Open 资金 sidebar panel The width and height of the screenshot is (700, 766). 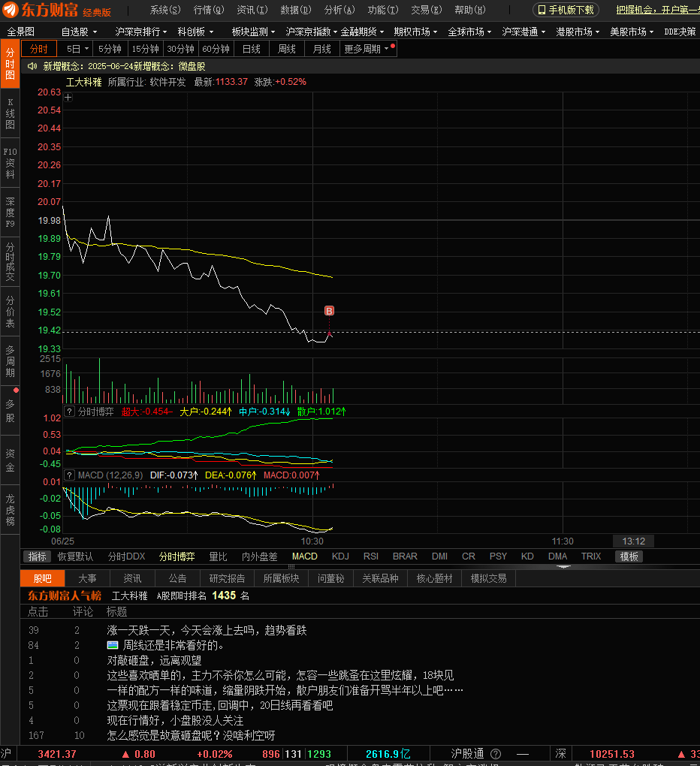tap(10, 460)
